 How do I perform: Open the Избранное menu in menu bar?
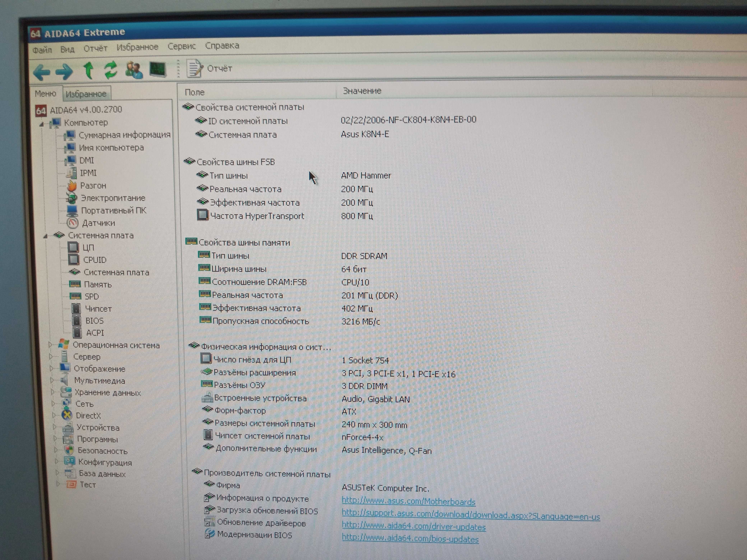tap(137, 47)
